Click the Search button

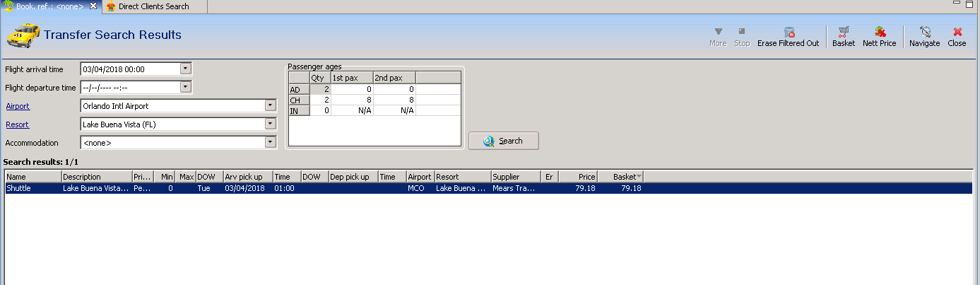coord(504,141)
